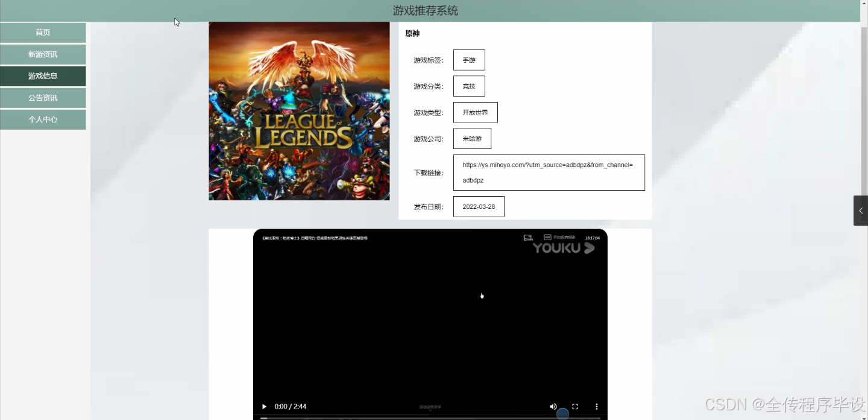Click the video progress bar
868x420 pixels.
[430, 418]
